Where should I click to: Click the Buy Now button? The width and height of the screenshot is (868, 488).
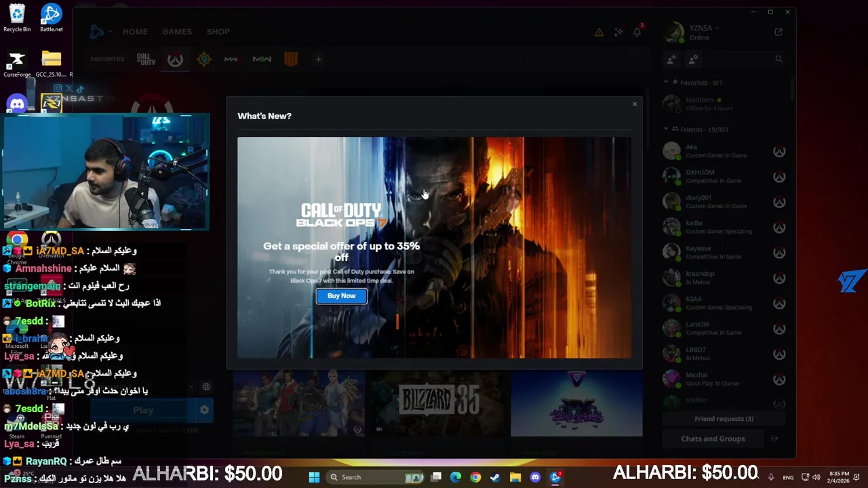pyautogui.click(x=341, y=296)
